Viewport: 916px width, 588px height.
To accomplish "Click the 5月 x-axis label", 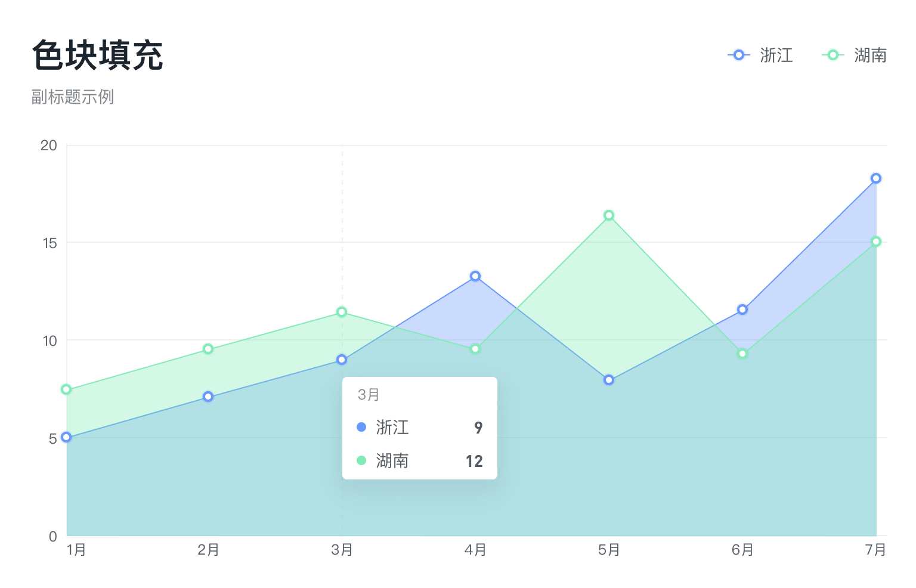I will tap(609, 549).
